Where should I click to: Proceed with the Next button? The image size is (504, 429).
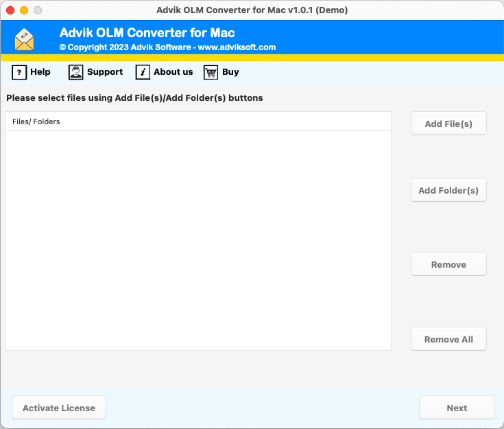click(457, 408)
